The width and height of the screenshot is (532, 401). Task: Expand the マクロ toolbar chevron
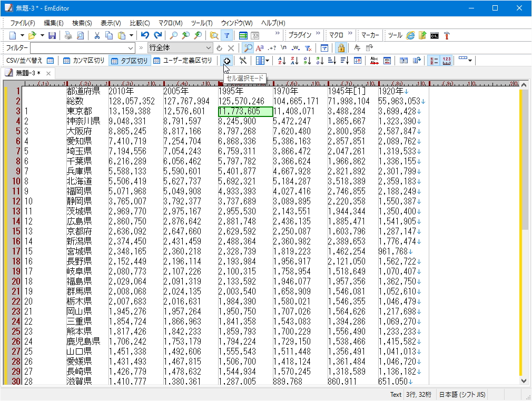pyautogui.click(x=350, y=33)
